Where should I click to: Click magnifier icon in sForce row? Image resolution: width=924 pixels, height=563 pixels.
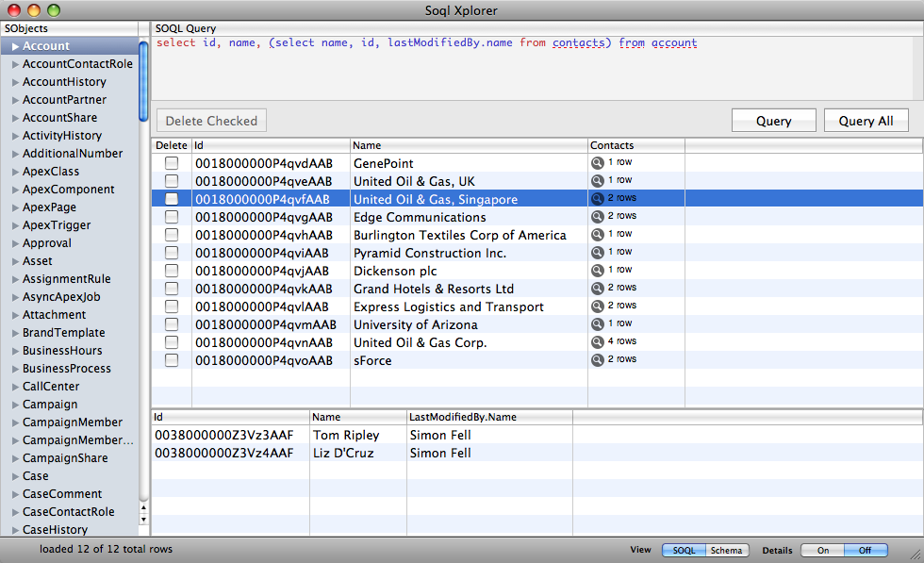tap(598, 359)
